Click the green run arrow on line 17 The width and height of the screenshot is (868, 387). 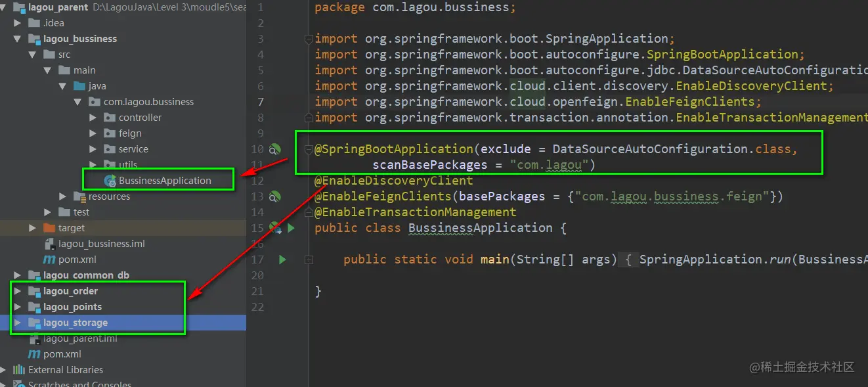pos(282,260)
